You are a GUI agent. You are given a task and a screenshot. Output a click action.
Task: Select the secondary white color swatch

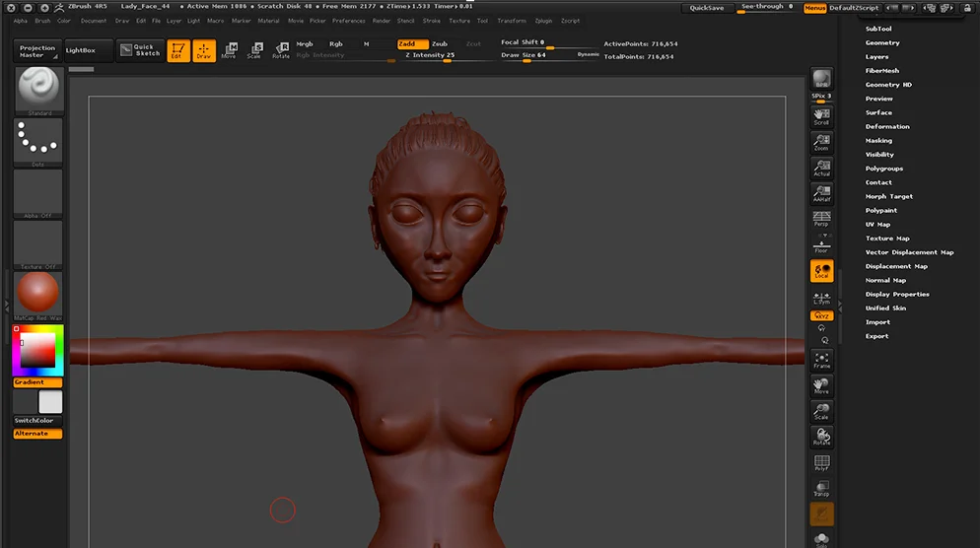tap(50, 402)
